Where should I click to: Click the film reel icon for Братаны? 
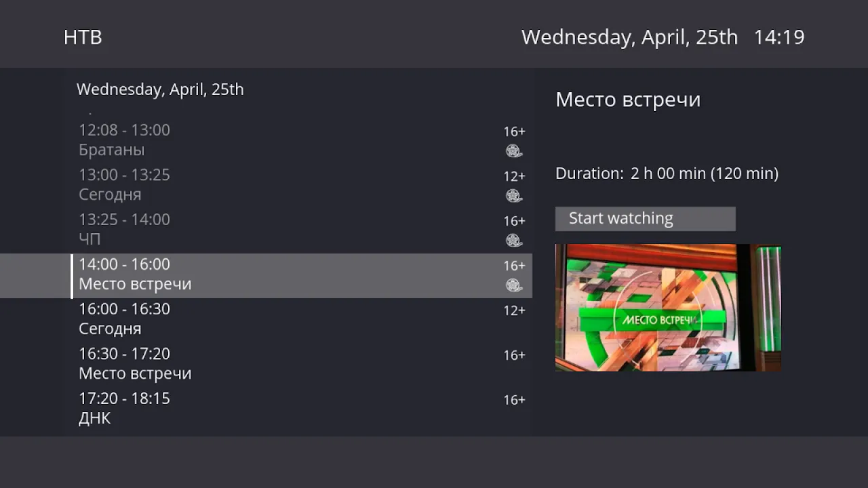click(x=514, y=151)
